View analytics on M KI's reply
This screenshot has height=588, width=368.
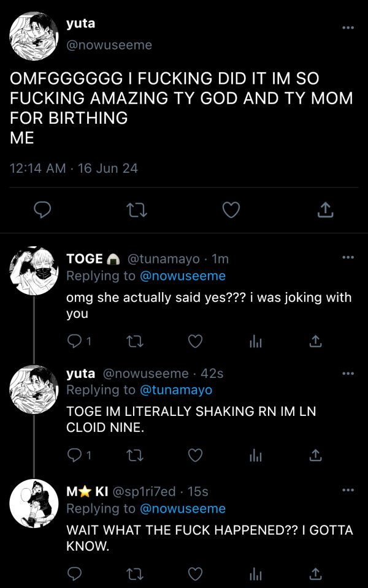[x=255, y=574]
